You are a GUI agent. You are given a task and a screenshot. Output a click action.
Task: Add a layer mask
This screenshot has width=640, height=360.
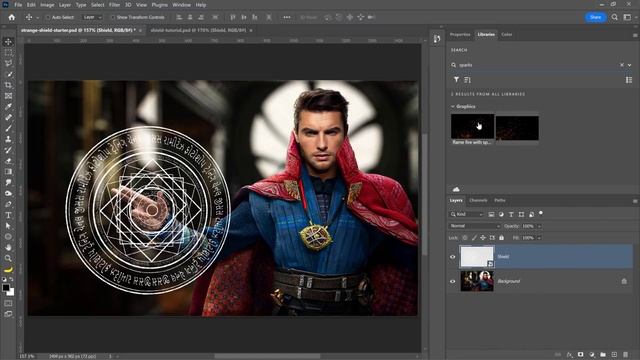coord(581,355)
